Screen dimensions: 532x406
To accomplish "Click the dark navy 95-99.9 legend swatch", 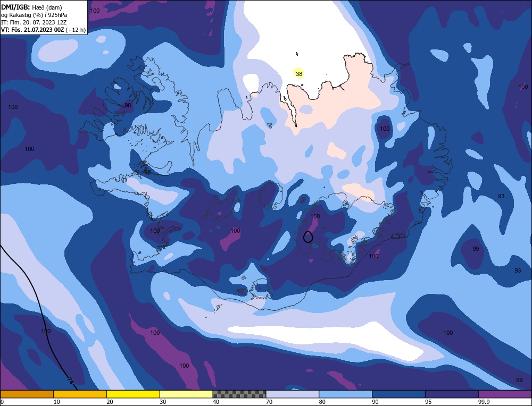I will pos(452,394).
